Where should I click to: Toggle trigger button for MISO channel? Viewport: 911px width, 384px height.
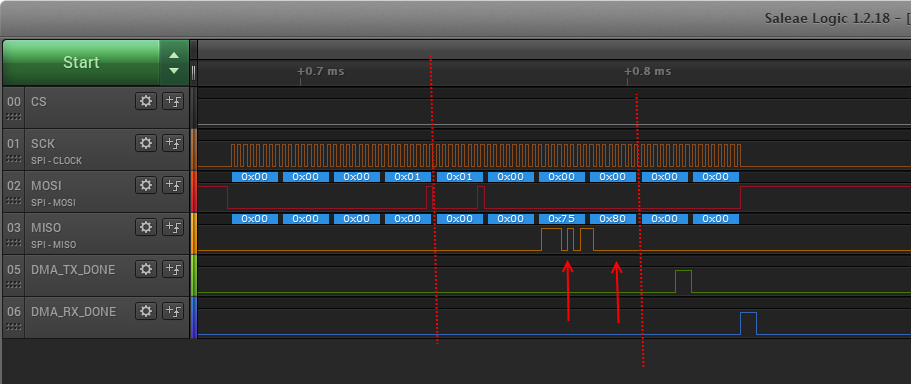click(173, 227)
